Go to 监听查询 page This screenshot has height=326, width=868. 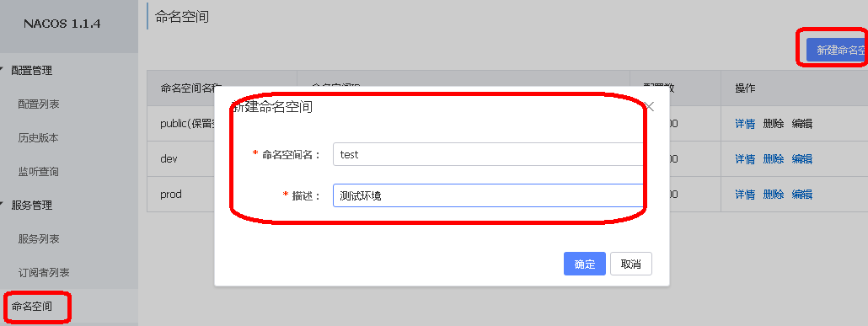[x=38, y=172]
